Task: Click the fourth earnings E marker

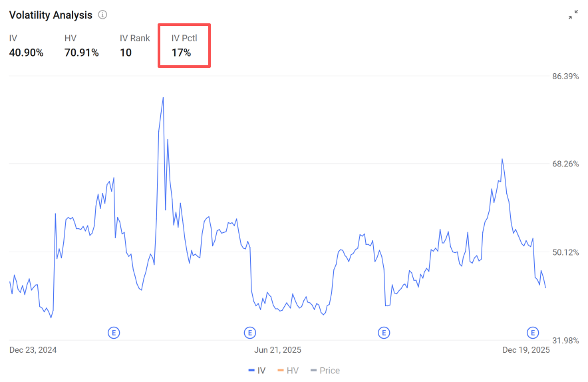Action: click(533, 333)
